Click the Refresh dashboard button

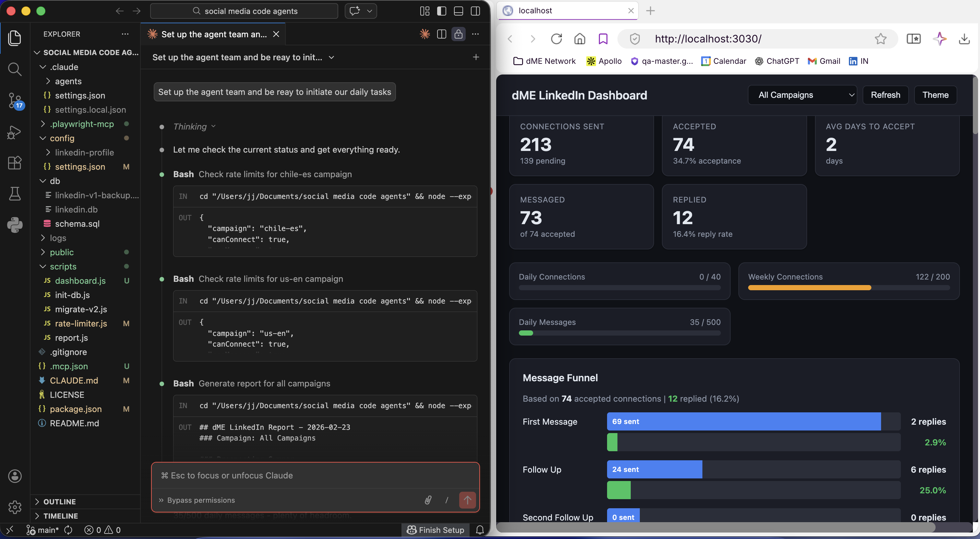tap(885, 95)
